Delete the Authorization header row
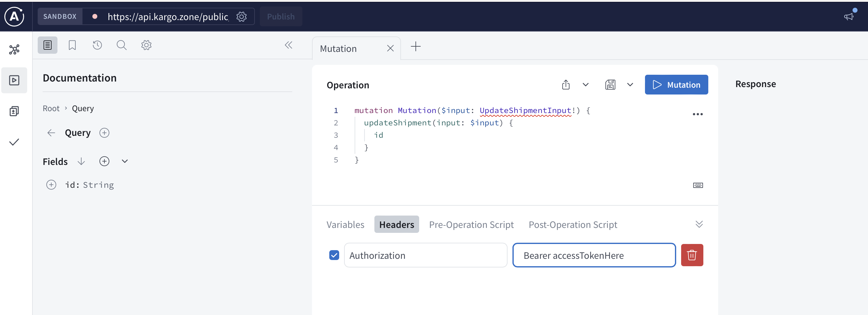The width and height of the screenshot is (868, 315). [x=692, y=255]
